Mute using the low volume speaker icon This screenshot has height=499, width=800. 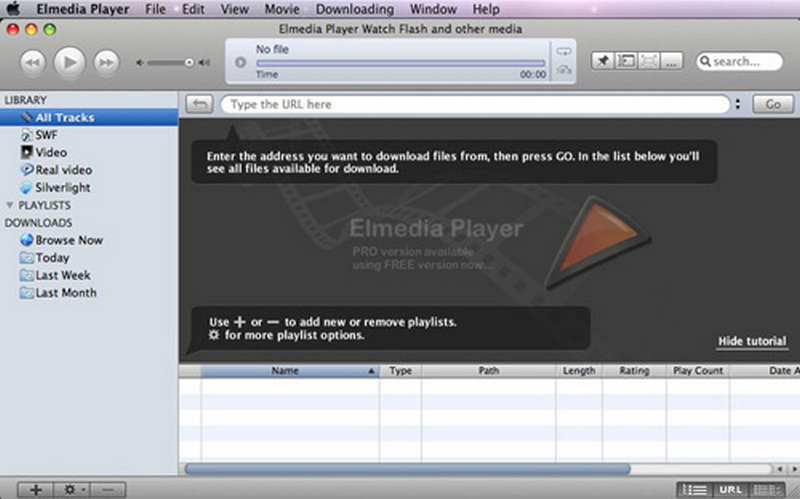(140, 63)
